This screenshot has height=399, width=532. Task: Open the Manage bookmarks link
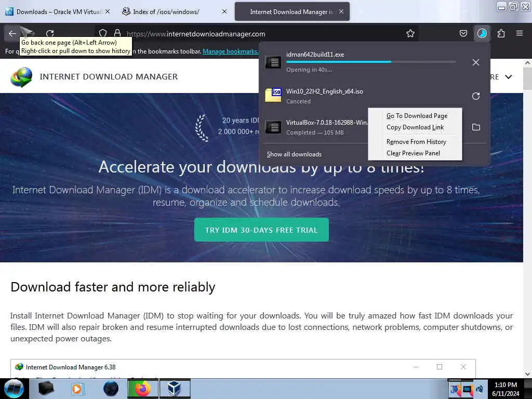point(230,51)
